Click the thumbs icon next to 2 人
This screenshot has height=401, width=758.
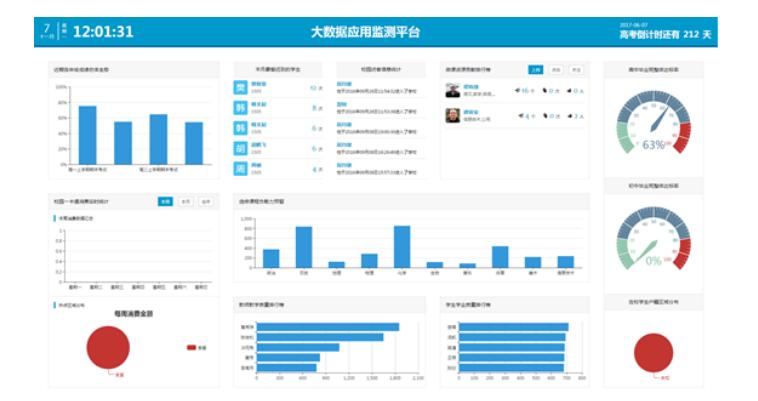point(570,116)
